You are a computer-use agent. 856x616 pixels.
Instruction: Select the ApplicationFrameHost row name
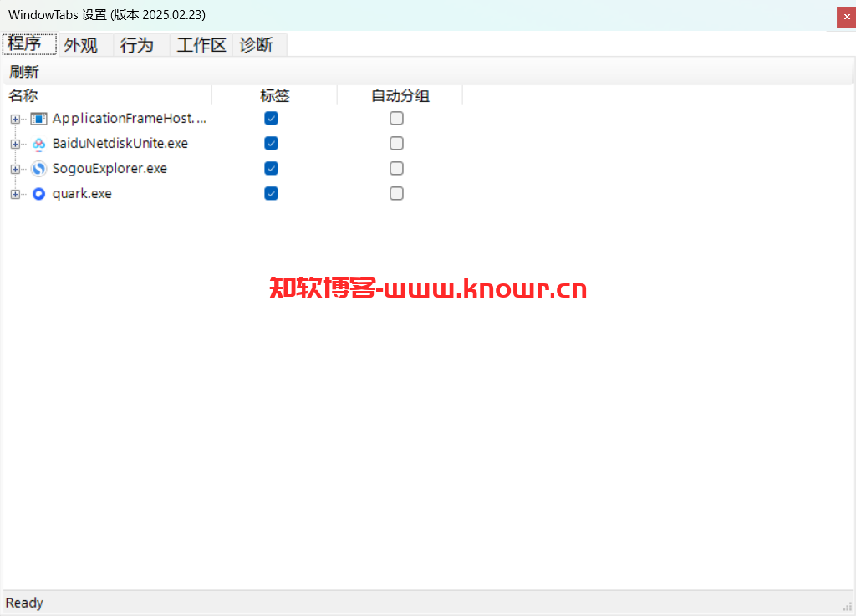click(130, 119)
